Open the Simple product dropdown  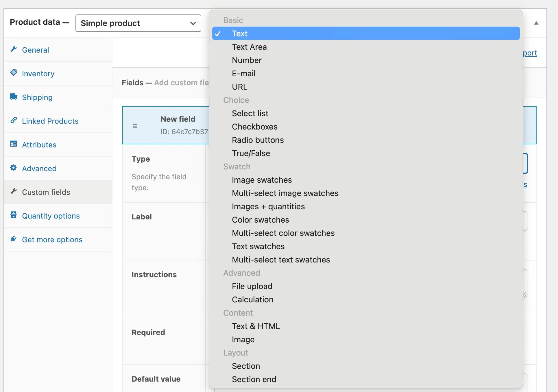click(138, 23)
